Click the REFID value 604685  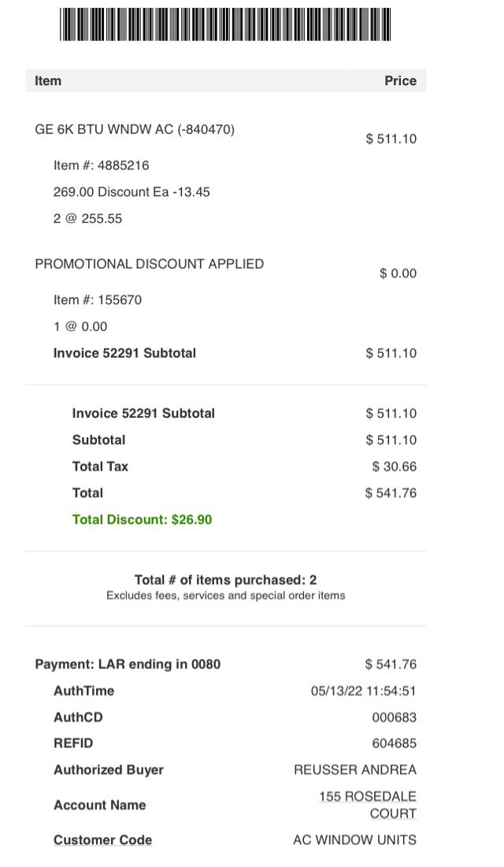point(394,743)
